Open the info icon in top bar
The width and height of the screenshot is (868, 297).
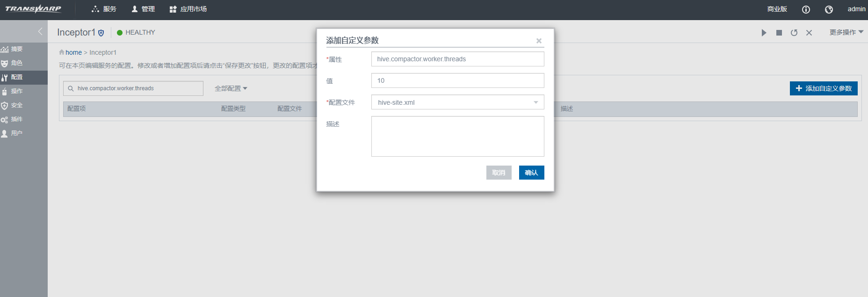coord(806,9)
